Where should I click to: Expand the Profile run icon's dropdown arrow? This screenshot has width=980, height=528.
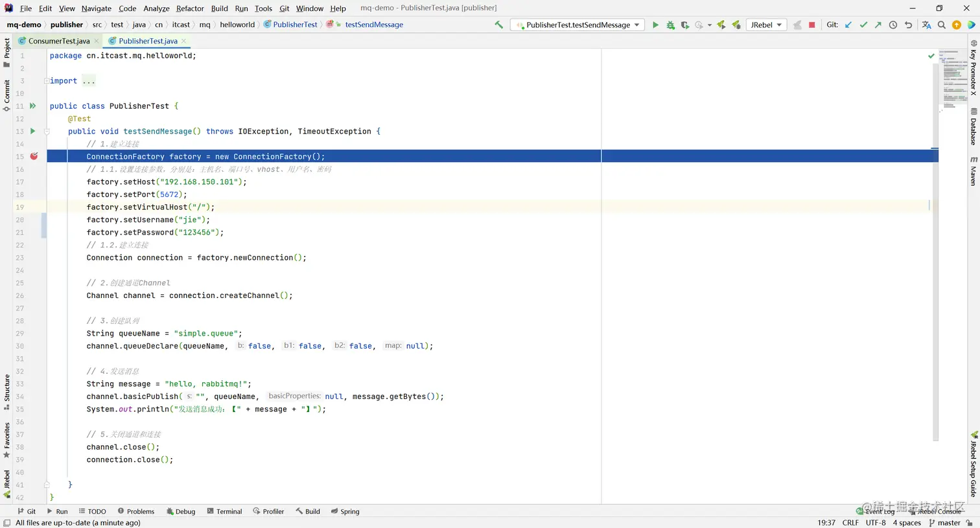pos(710,25)
